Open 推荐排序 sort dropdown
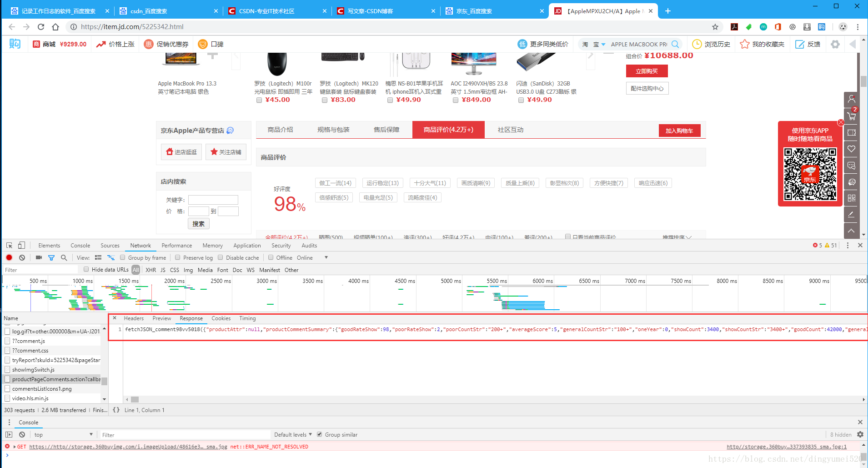Image resolution: width=868 pixels, height=468 pixels. click(677, 237)
